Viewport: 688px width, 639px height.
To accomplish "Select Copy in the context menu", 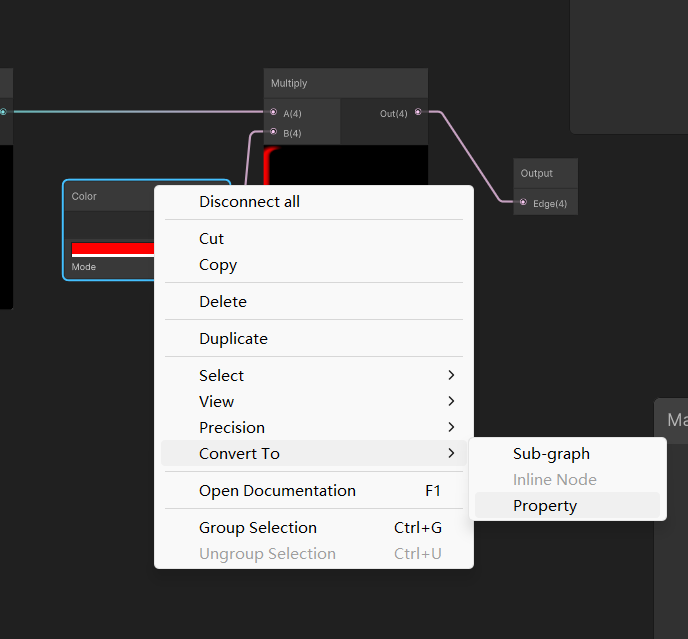I will 218,265.
